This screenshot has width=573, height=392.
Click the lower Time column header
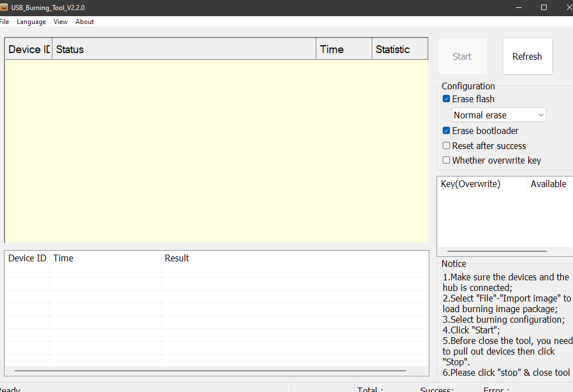[106, 258]
